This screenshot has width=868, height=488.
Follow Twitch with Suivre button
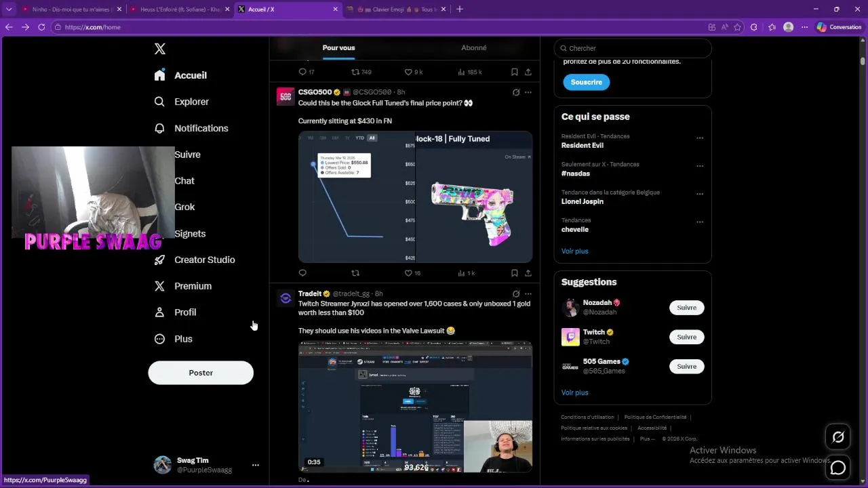coord(686,337)
